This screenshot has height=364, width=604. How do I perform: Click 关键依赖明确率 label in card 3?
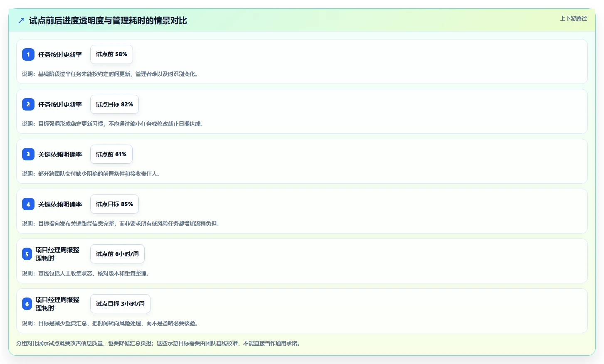click(x=60, y=154)
